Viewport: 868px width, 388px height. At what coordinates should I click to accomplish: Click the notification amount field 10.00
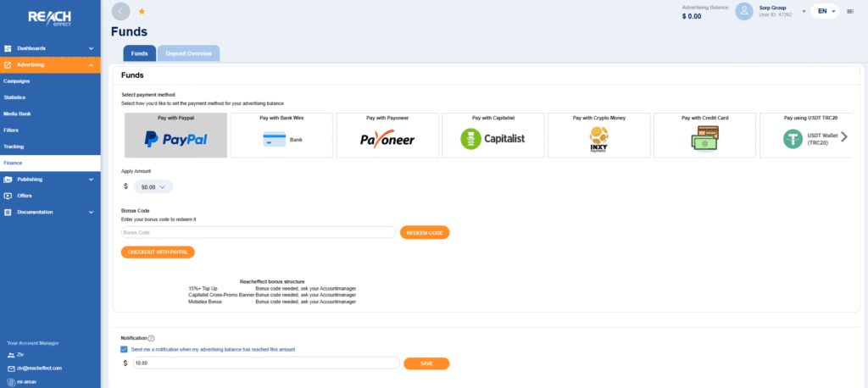[266, 363]
